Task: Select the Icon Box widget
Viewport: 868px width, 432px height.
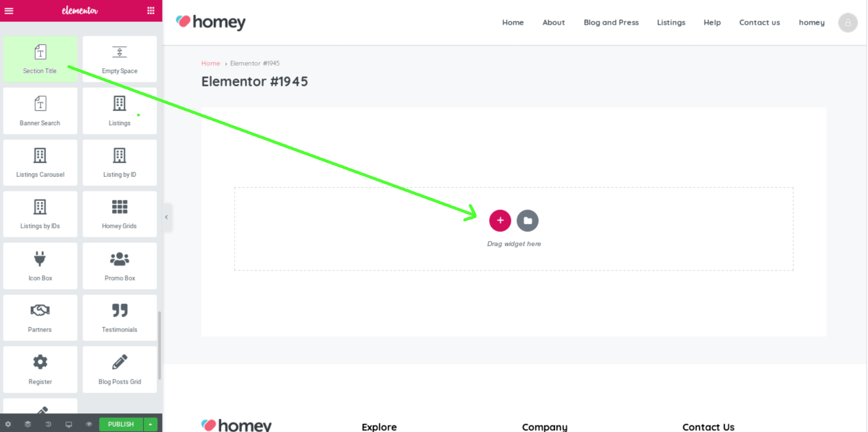Action: click(x=40, y=266)
